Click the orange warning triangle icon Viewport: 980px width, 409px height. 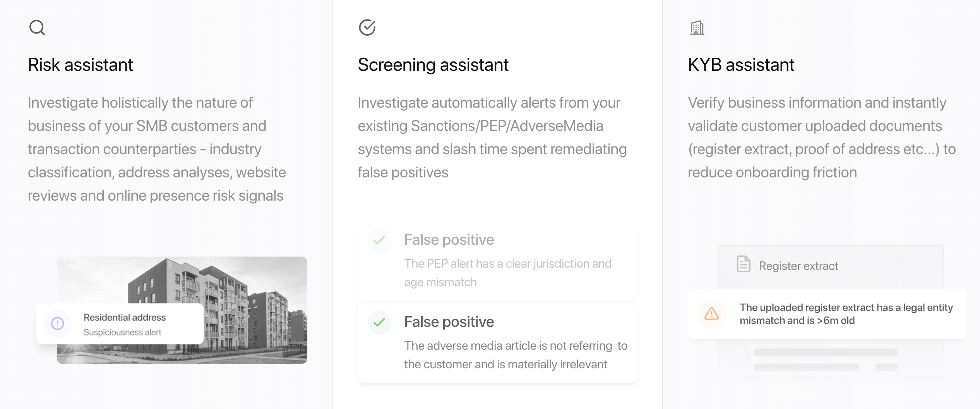711,314
